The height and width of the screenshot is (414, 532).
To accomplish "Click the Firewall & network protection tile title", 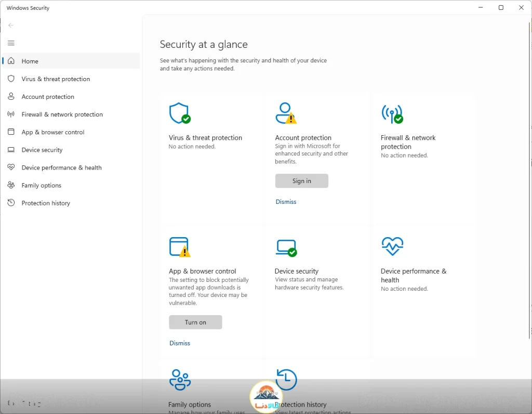I will click(408, 142).
